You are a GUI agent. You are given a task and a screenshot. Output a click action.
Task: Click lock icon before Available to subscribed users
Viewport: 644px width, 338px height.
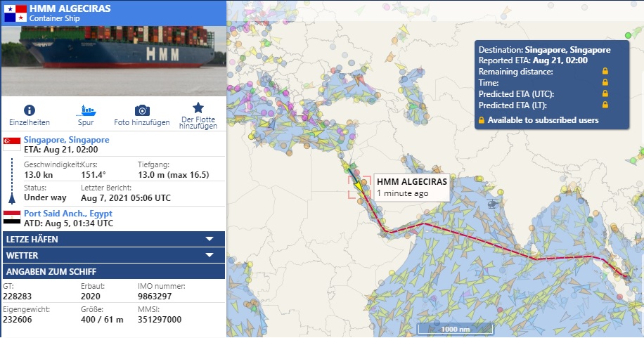click(x=482, y=120)
